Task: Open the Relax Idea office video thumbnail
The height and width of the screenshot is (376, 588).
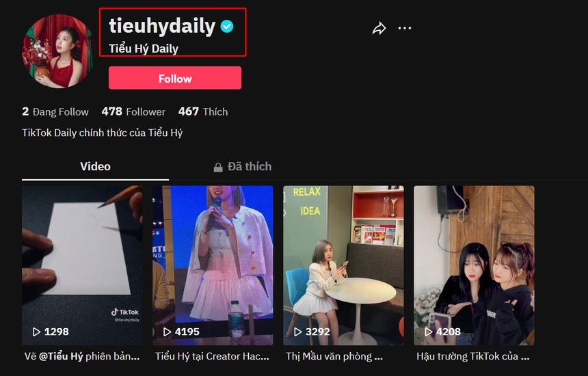Action: click(x=343, y=265)
